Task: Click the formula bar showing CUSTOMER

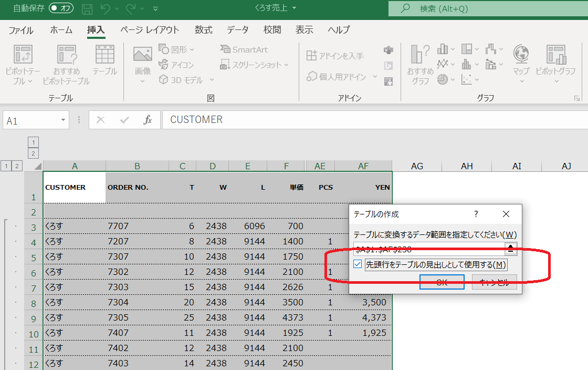Action: [x=375, y=120]
